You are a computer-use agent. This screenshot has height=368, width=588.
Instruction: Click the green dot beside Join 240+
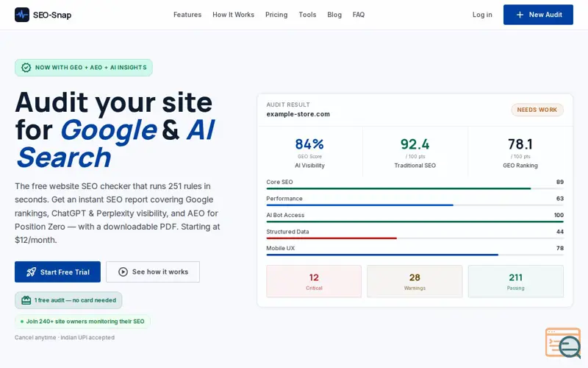(x=22, y=322)
